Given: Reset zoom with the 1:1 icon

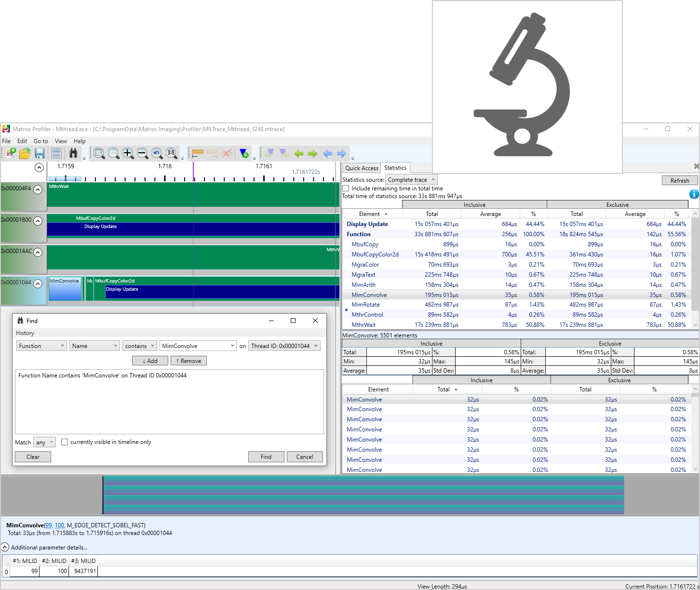Looking at the screenshot, I should click(171, 153).
